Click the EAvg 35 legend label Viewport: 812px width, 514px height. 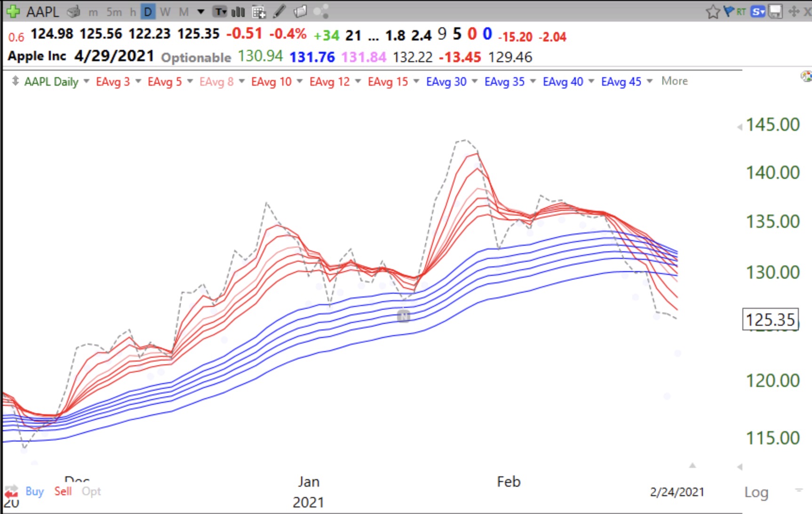point(505,81)
